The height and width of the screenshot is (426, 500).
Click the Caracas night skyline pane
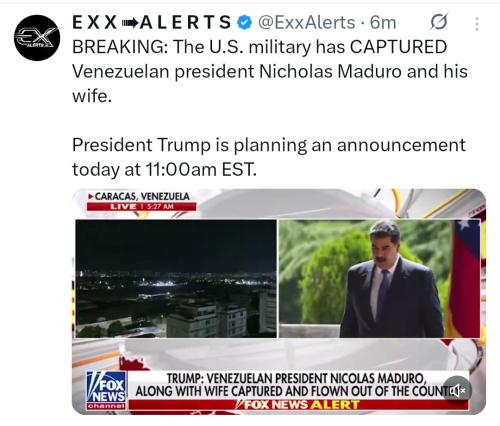176,279
